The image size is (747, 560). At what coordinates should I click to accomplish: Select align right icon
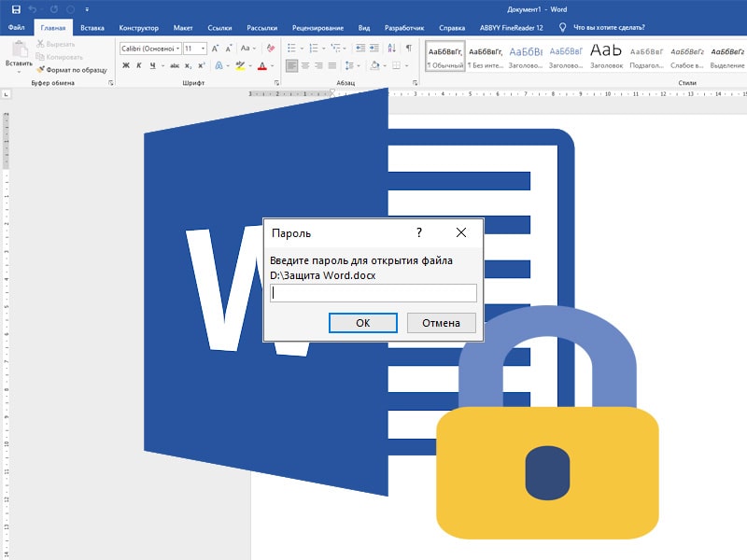pos(318,65)
